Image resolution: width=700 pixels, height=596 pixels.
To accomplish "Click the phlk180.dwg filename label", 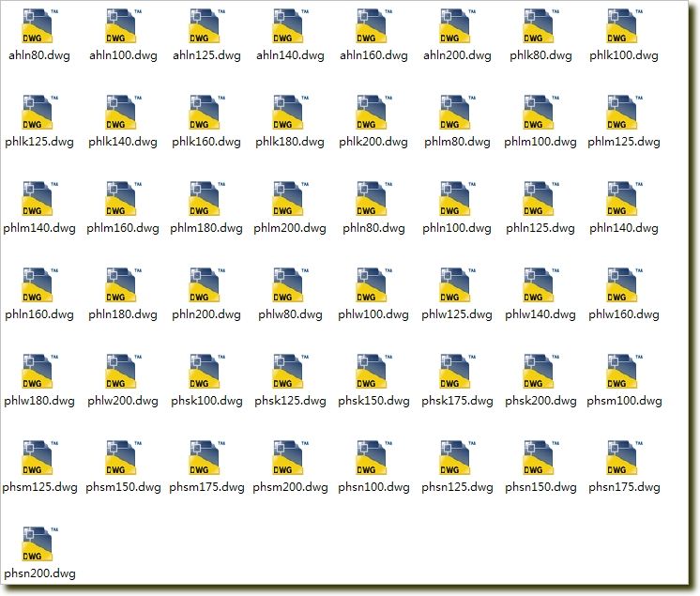I will pyautogui.click(x=289, y=142).
